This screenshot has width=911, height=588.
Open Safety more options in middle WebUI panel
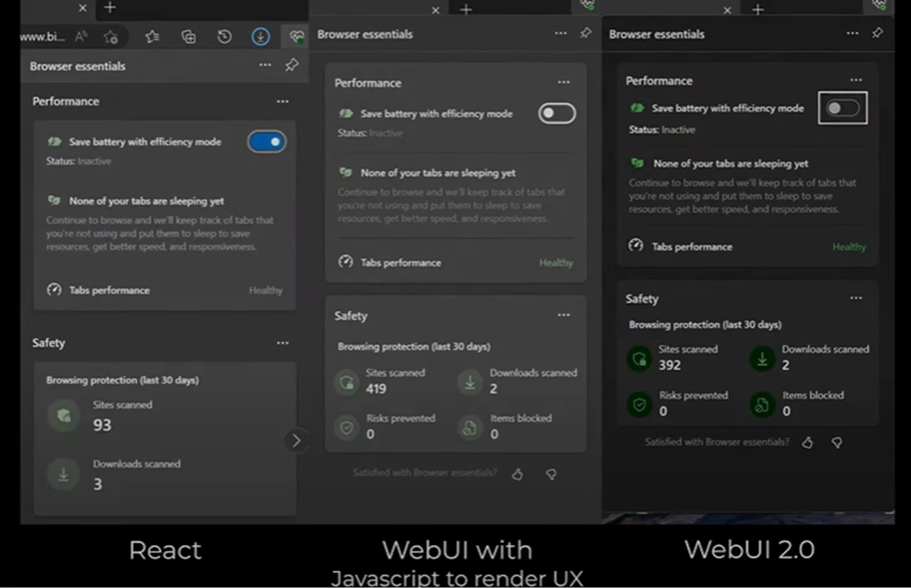coord(564,315)
